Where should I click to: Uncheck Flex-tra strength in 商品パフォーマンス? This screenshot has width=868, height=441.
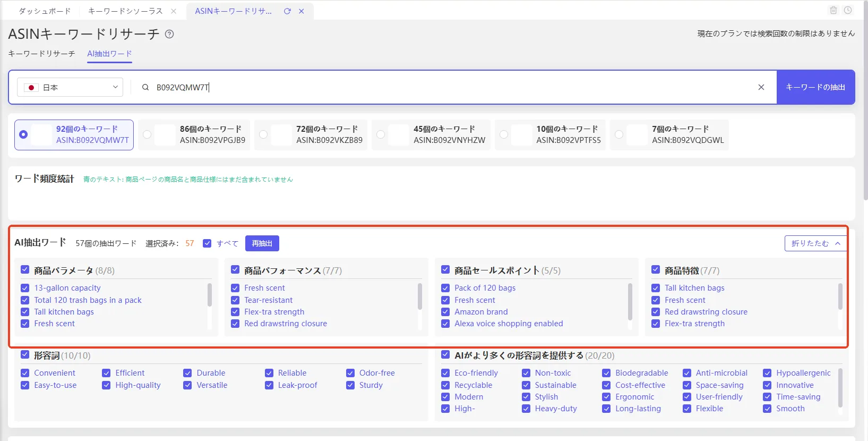tap(235, 312)
